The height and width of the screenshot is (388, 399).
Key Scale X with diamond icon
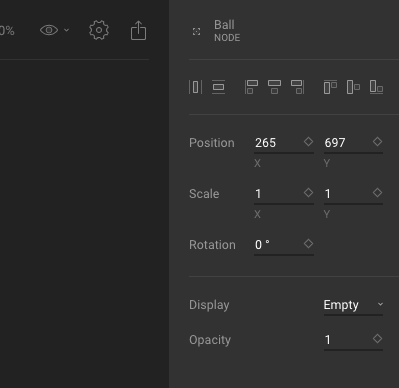click(308, 193)
